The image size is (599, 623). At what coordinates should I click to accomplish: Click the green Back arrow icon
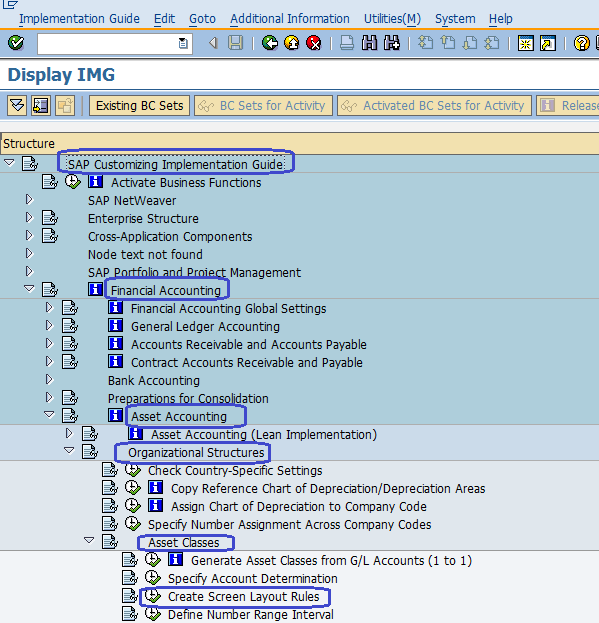[x=270, y=43]
